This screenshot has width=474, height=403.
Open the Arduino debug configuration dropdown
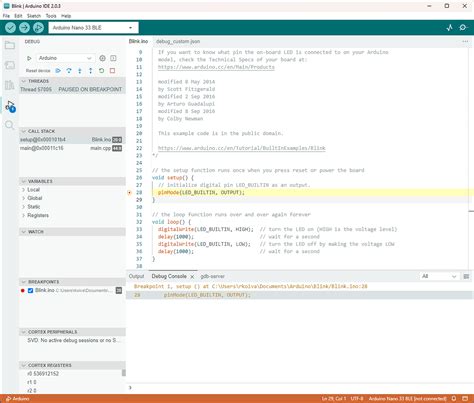[x=65, y=58]
